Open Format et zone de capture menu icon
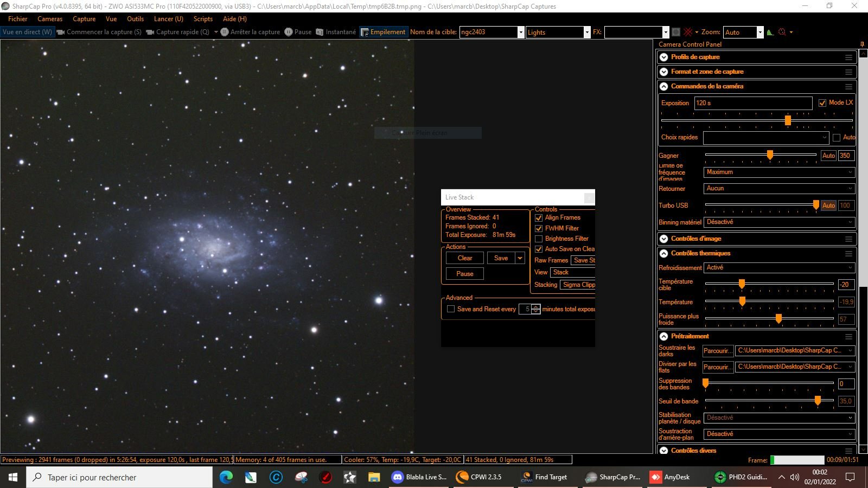Screen dimensions: 868x488 tap(848, 72)
